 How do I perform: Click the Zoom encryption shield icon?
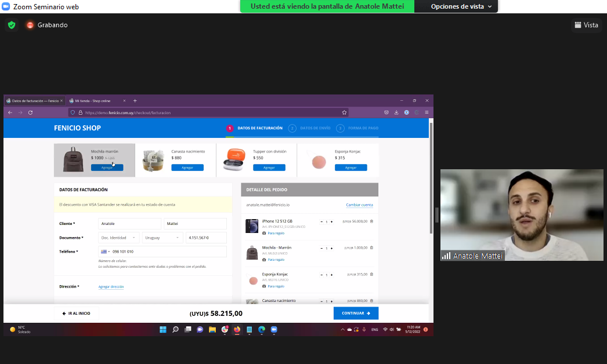[x=12, y=25]
